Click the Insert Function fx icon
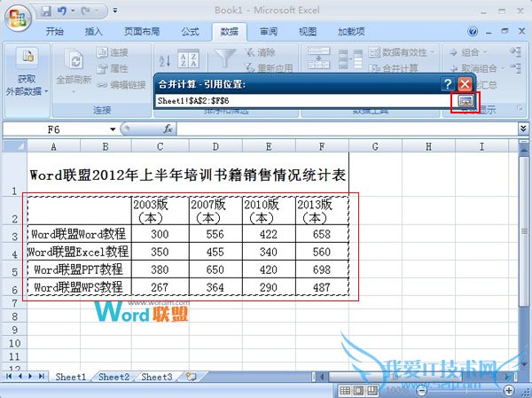 click(168, 129)
